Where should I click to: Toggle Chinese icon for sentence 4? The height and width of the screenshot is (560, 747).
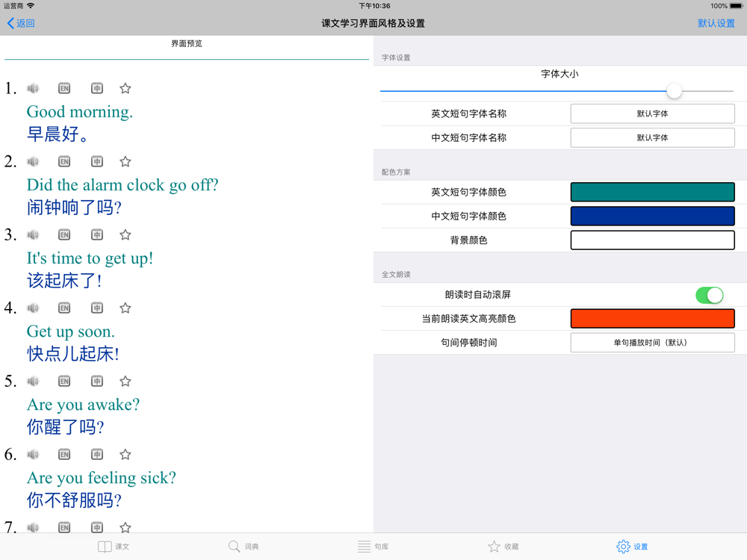[97, 308]
